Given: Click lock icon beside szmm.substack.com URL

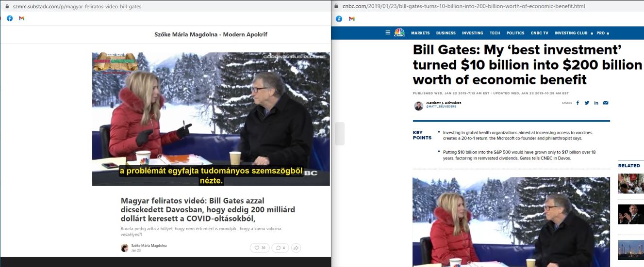Looking at the screenshot, I should [x=6, y=7].
